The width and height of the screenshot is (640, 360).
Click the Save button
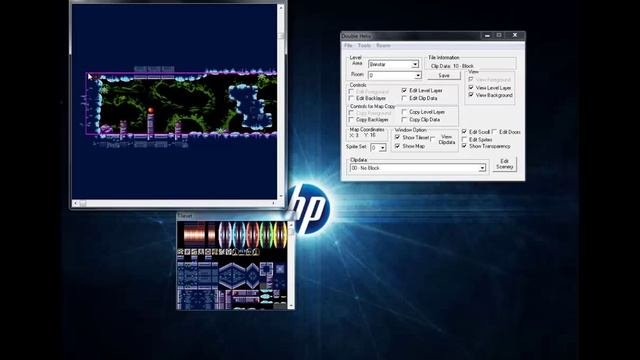(444, 76)
